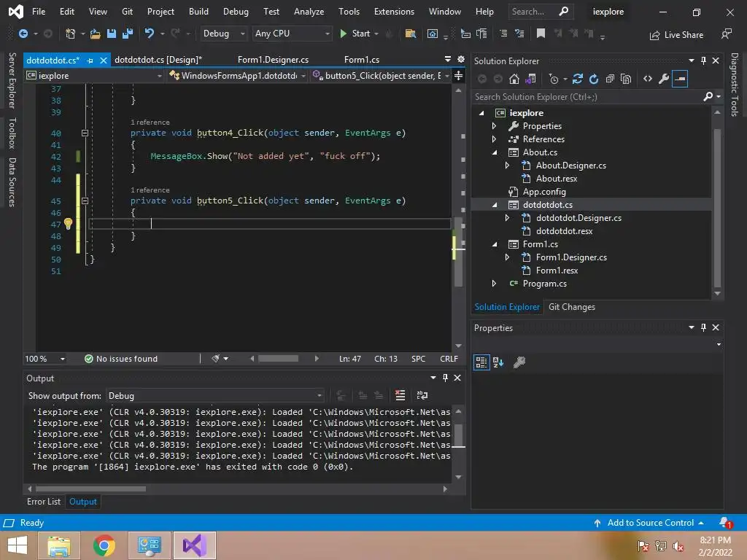This screenshot has width=747, height=560.
Task: Click the Live Share button
Action: point(677,35)
